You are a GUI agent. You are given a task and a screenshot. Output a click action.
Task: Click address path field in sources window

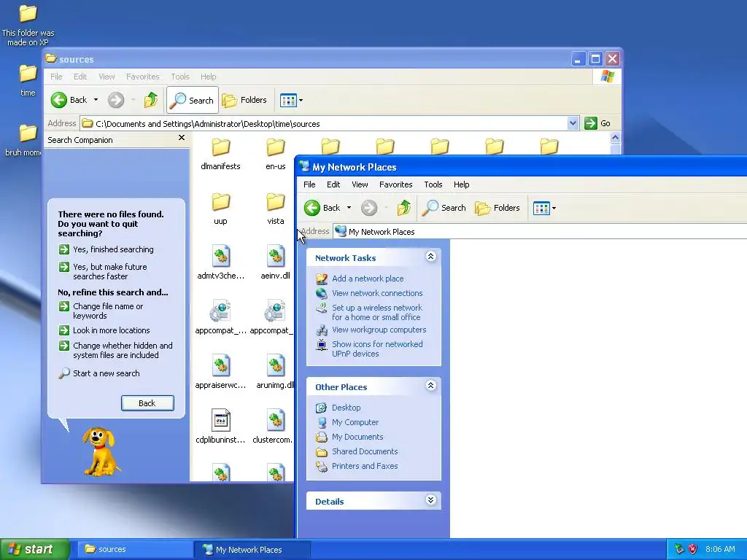coord(324,124)
